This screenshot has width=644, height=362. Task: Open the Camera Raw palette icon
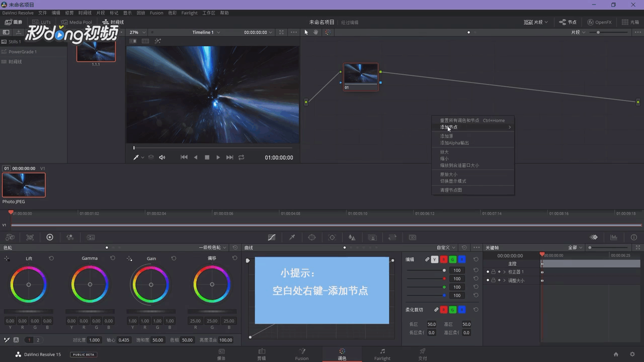point(10,237)
